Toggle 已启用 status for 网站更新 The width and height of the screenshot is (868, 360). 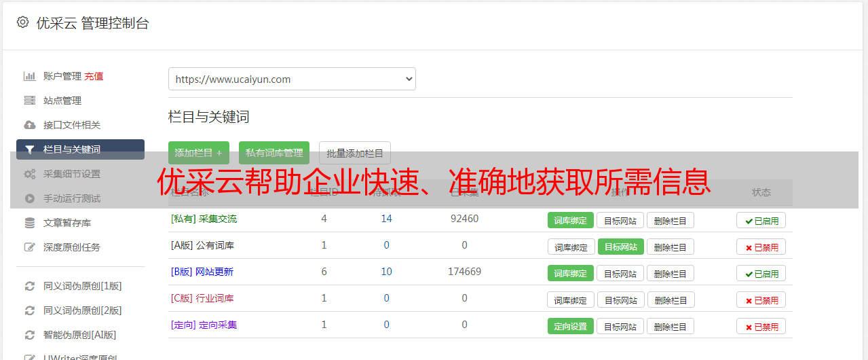click(x=761, y=273)
